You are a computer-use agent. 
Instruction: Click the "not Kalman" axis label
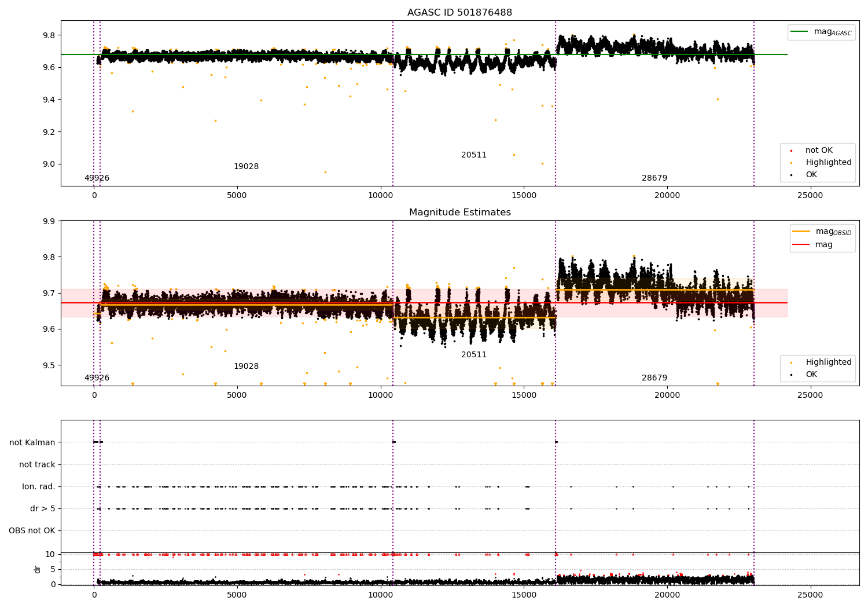click(x=32, y=443)
